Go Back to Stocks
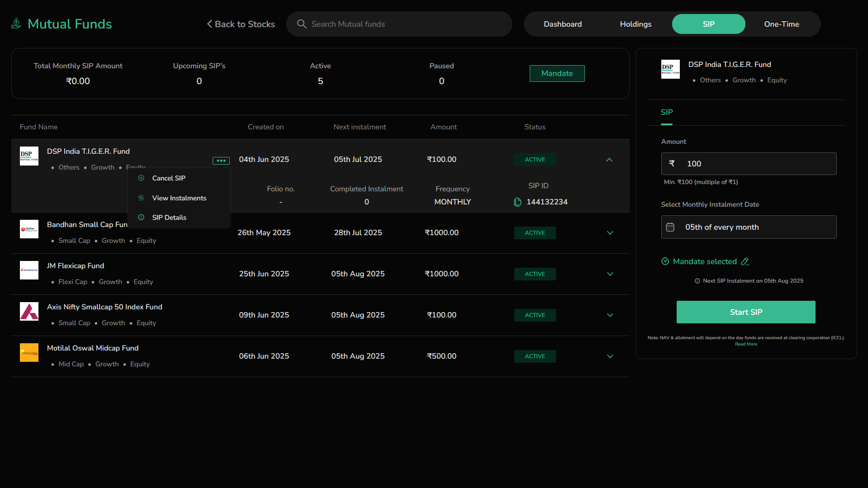This screenshot has width=868, height=488. 241,24
